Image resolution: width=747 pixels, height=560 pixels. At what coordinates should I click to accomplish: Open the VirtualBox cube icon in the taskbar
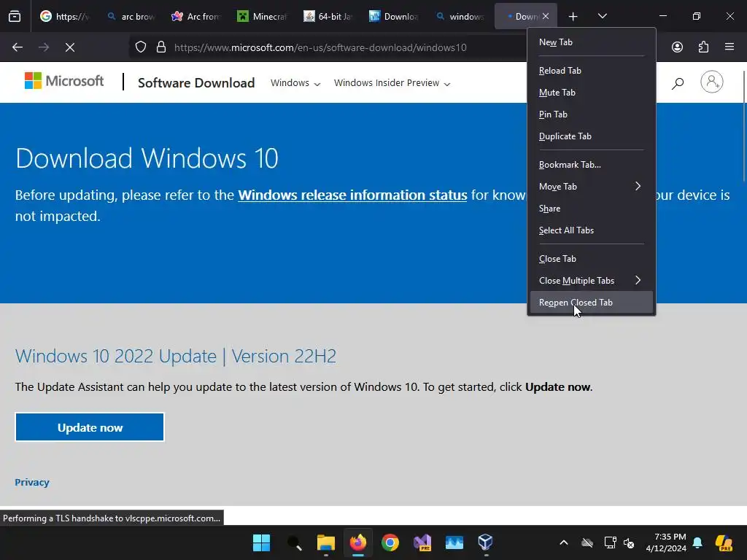485,542
